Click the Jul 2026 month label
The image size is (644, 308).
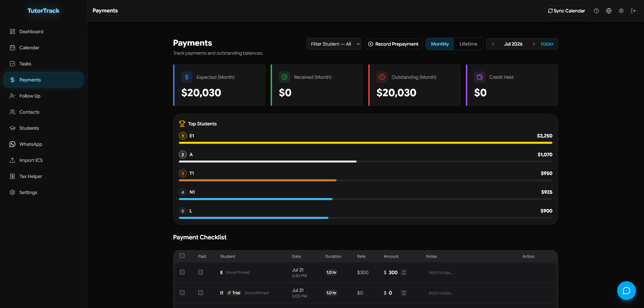tap(513, 44)
